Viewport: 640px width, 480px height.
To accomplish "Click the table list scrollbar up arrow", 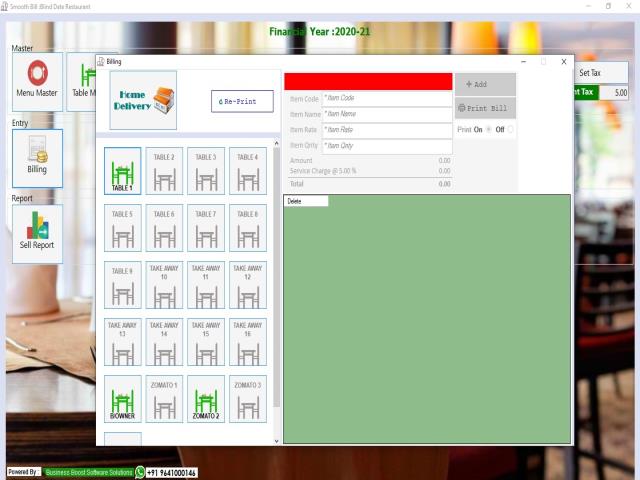I will 276,143.
